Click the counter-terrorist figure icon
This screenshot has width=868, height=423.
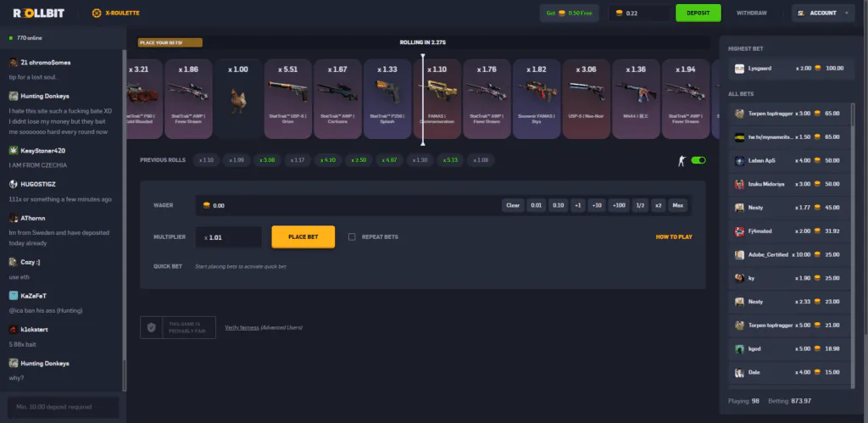[682, 160]
